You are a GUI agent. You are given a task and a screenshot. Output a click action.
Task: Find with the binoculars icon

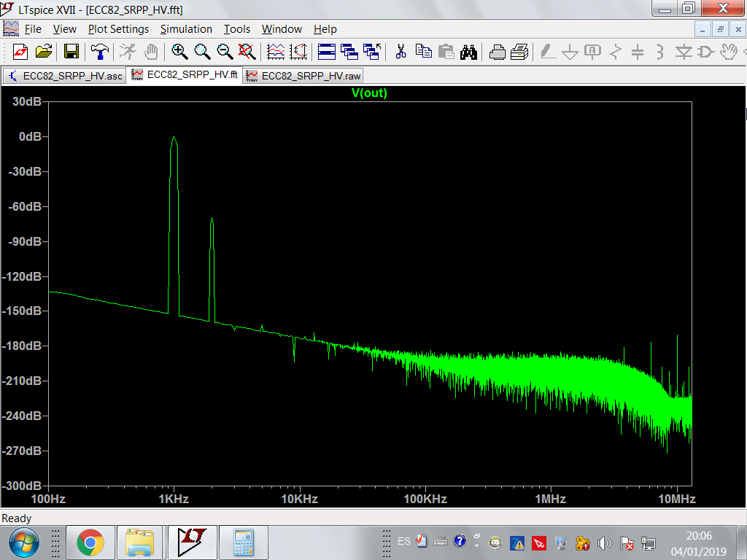point(469,52)
